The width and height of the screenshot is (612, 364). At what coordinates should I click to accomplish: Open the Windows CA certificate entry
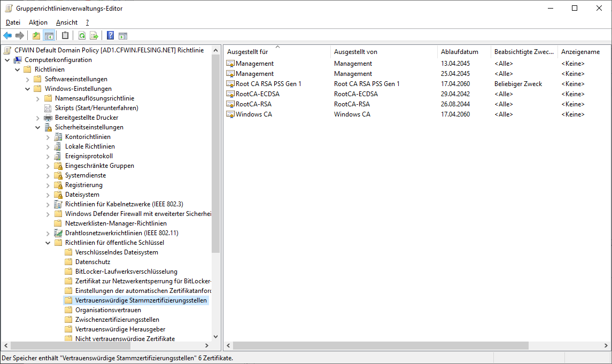pos(253,114)
